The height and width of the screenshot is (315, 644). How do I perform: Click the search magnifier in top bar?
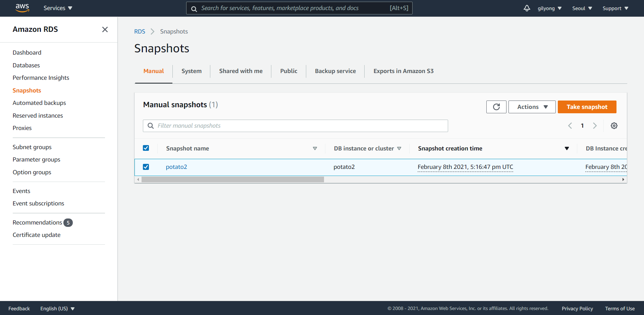coord(194,9)
